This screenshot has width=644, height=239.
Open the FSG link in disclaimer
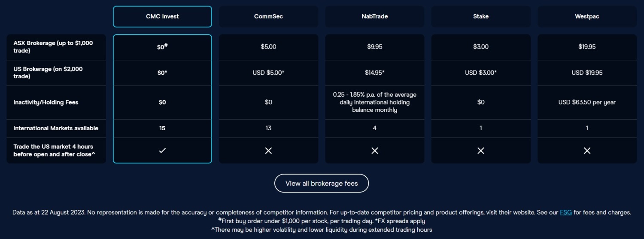[566, 212]
